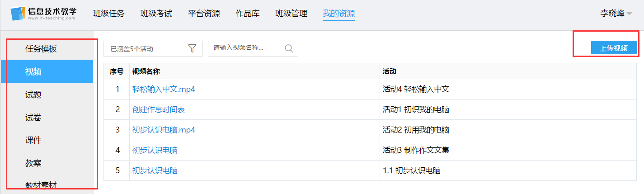Click the magnifier search icon
Image resolution: width=644 pixels, height=194 pixels.
[289, 48]
